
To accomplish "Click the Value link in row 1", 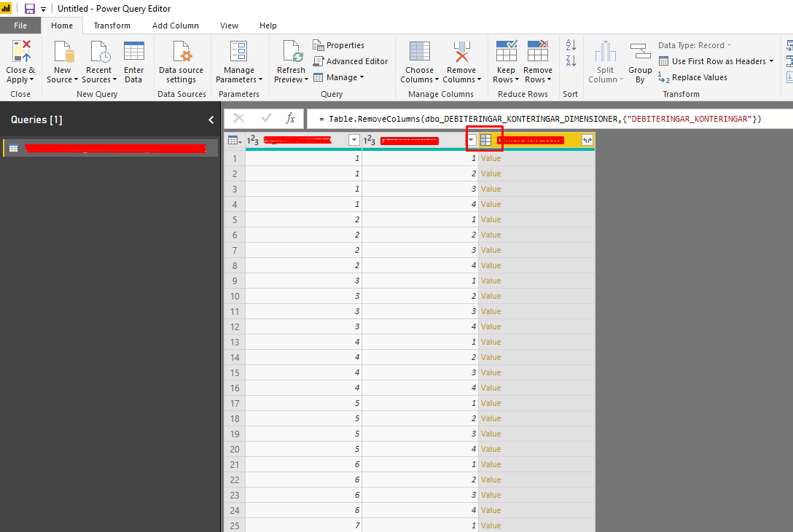I will point(491,158).
